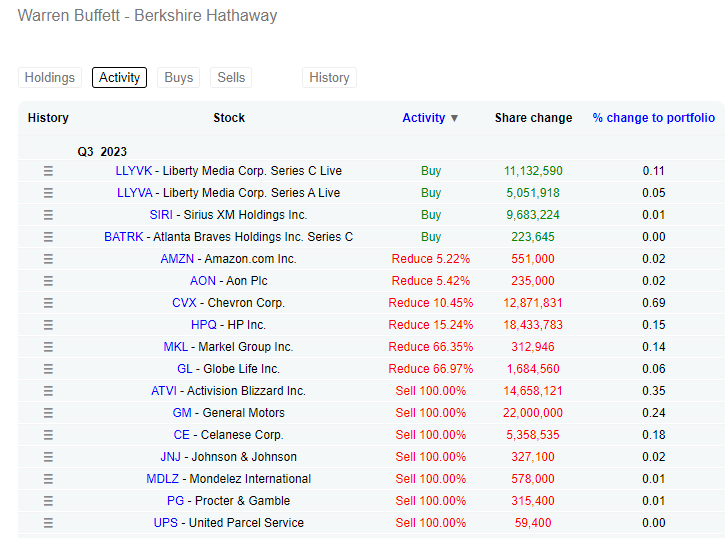Click the Q3 2023 quarter label
Screen dimensions: 728x538
point(102,152)
